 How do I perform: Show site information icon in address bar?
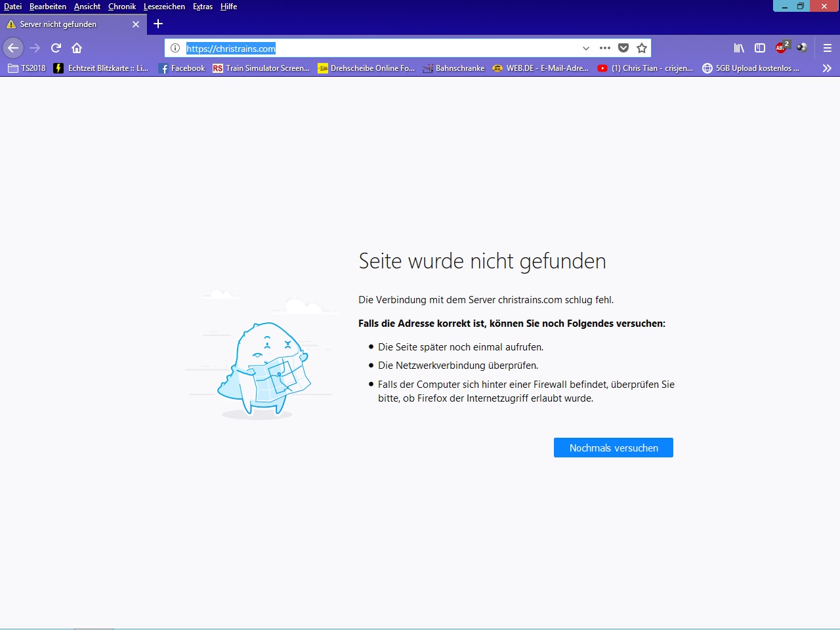(175, 48)
